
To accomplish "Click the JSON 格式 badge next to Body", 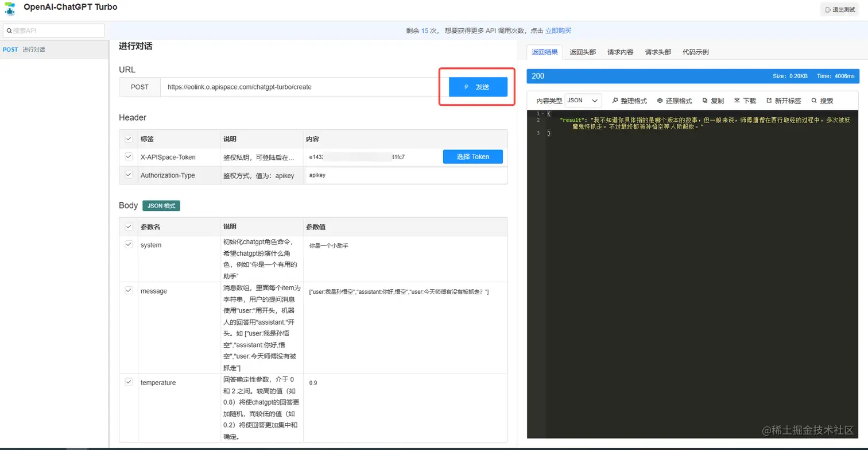I will click(x=161, y=206).
